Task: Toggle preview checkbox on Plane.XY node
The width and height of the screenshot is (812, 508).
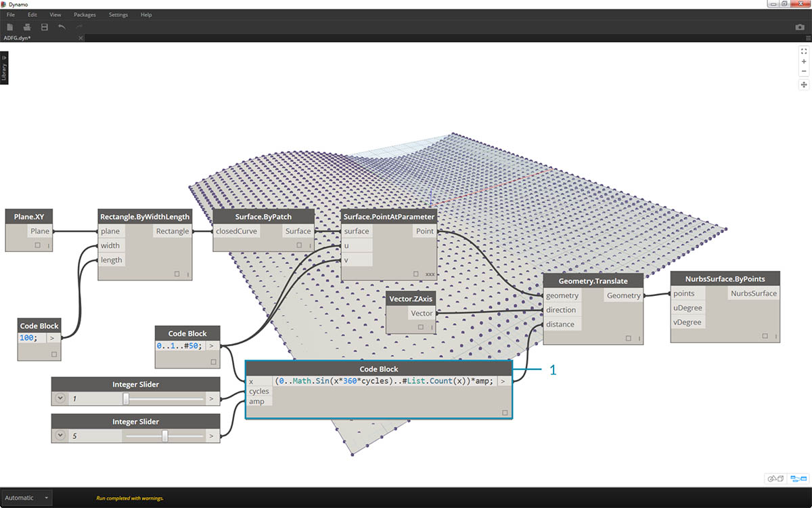Action: (x=38, y=245)
